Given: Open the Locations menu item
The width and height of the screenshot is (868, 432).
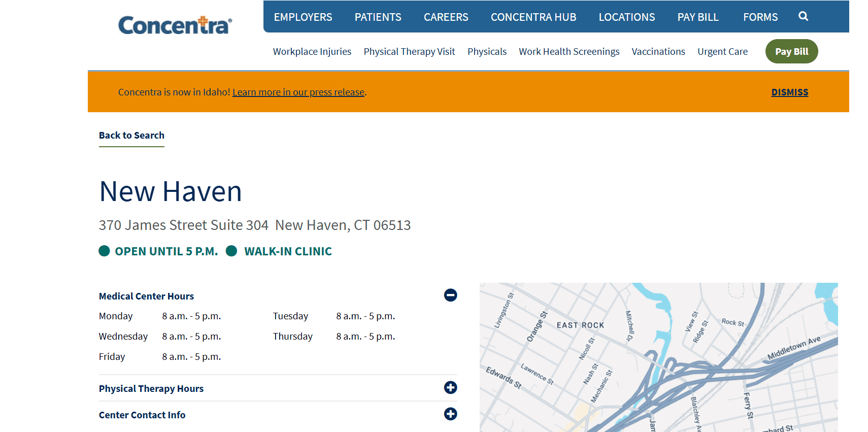Looking at the screenshot, I should point(627,17).
